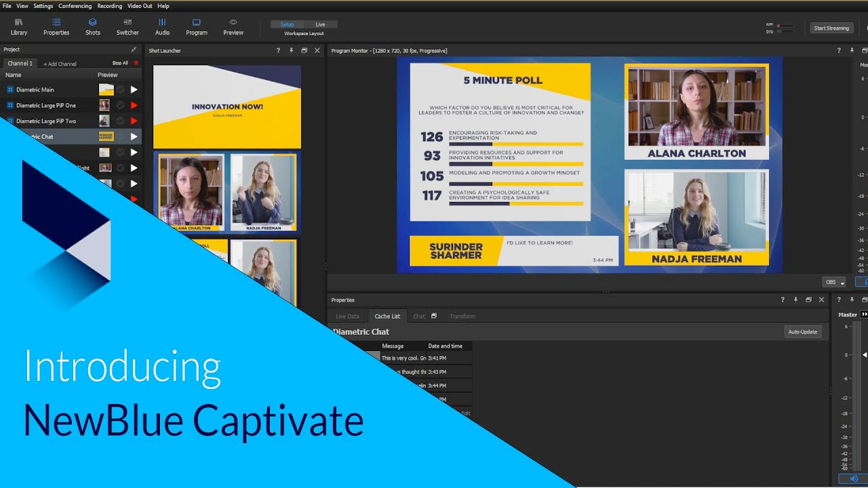The width and height of the screenshot is (868, 488).
Task: Open the Shots workspace icon
Action: pyautogui.click(x=93, y=26)
